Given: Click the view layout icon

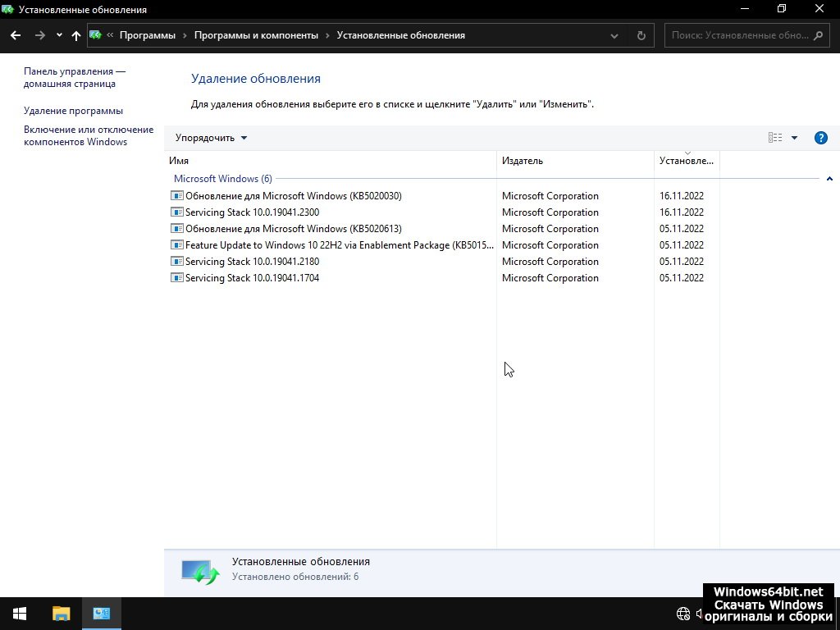Looking at the screenshot, I should tap(774, 138).
